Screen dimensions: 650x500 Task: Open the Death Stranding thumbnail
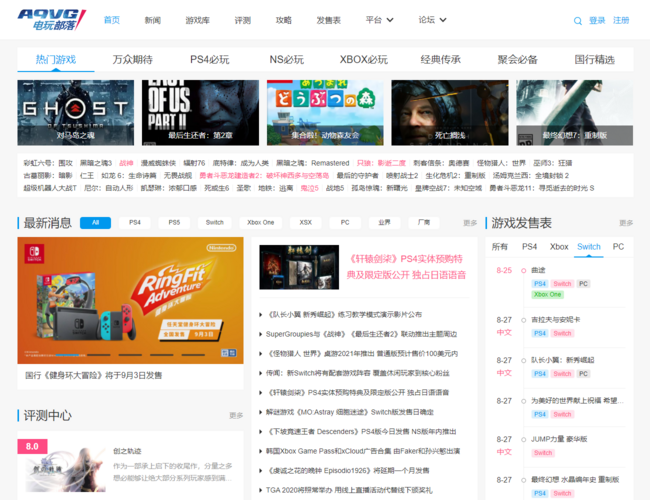pos(450,112)
